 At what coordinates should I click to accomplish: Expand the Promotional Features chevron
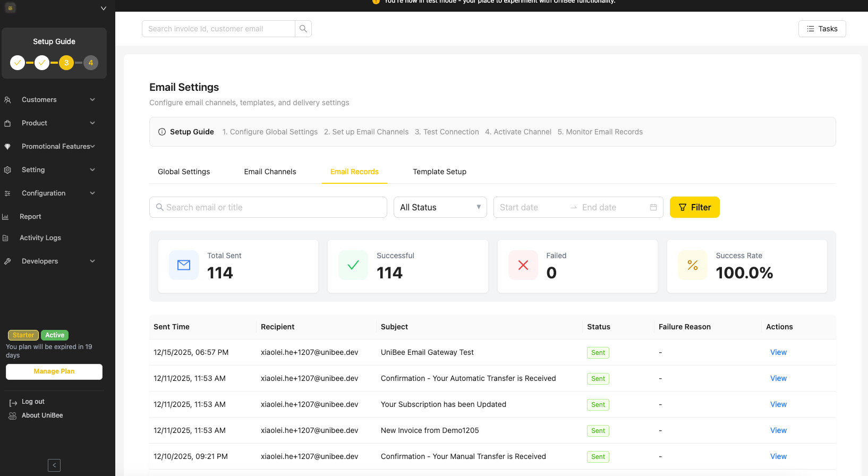click(x=92, y=147)
